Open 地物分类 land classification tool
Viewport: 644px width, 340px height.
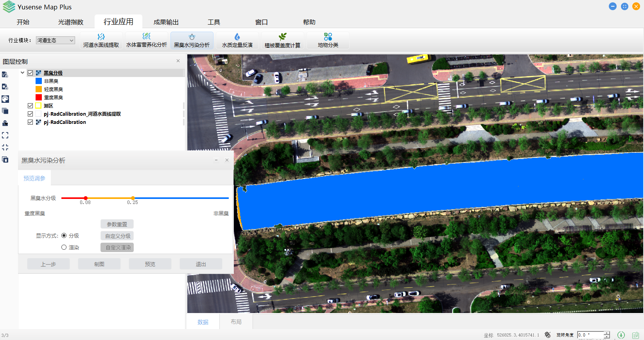pos(328,41)
